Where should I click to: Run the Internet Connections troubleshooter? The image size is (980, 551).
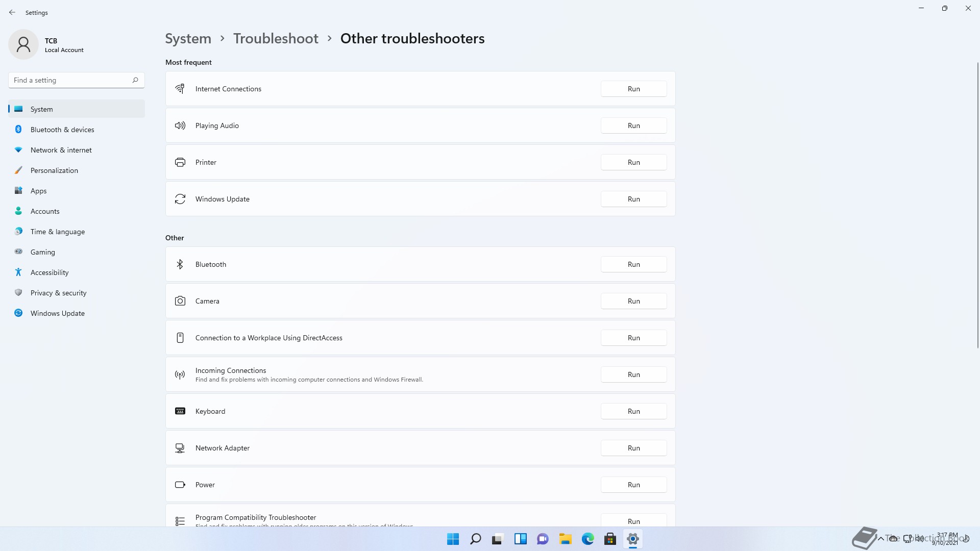(x=633, y=89)
